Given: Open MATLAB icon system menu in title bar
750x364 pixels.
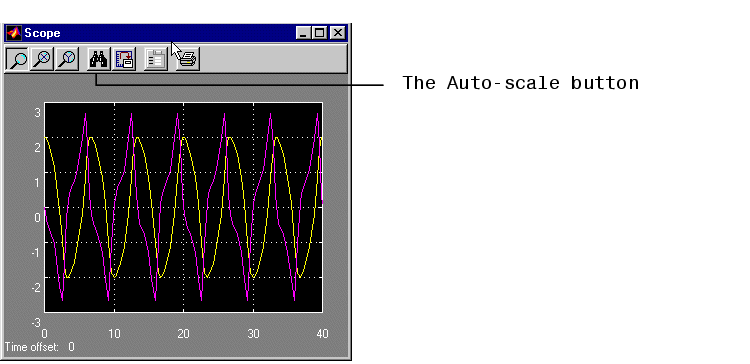Looking at the screenshot, I should pyautogui.click(x=14, y=33).
